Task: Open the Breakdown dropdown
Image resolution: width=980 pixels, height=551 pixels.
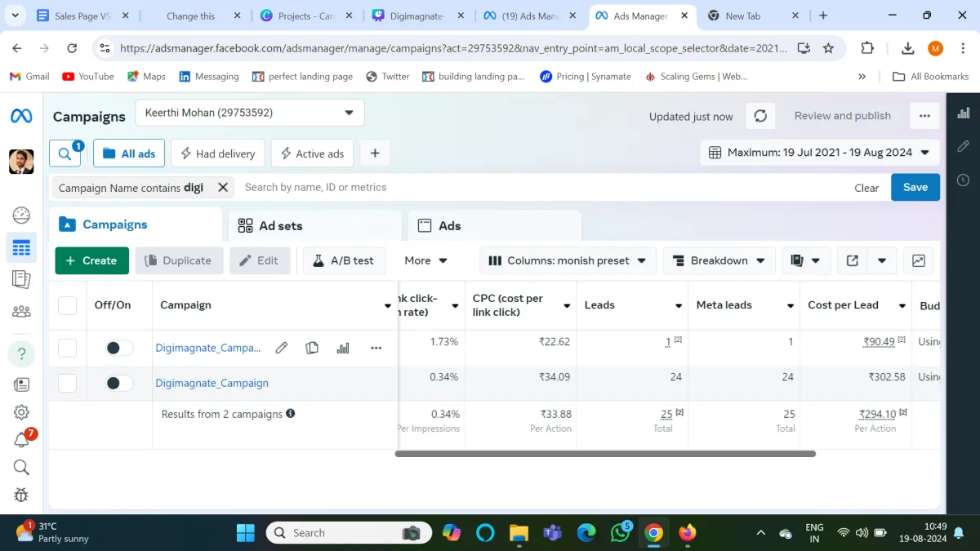Action: pyautogui.click(x=719, y=260)
